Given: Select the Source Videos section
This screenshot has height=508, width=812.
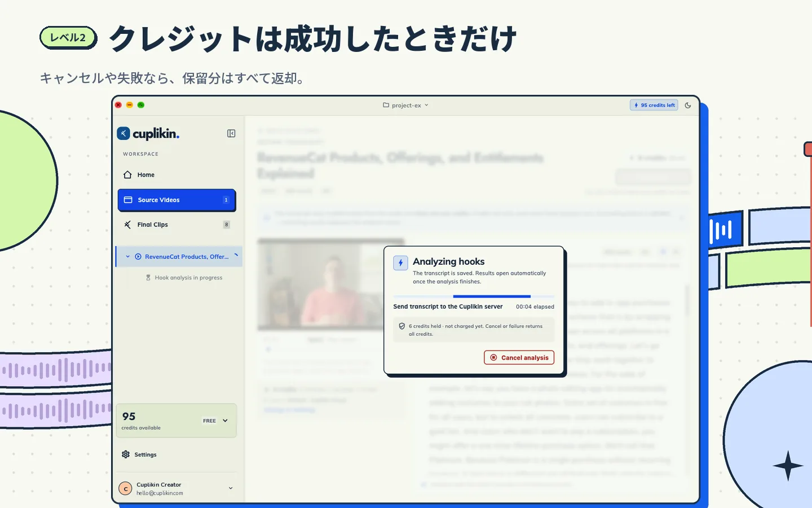Looking at the screenshot, I should point(176,200).
